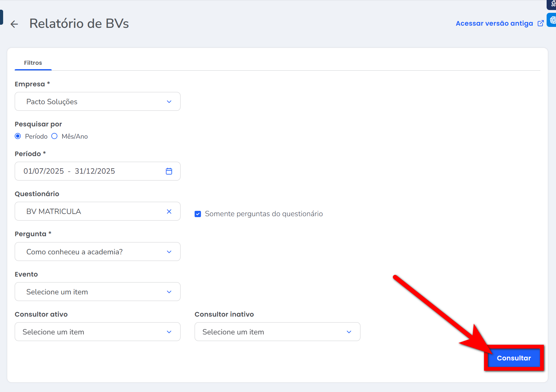The width and height of the screenshot is (556, 392).
Task: Click the left edge sidebar handle
Action: 1,17
